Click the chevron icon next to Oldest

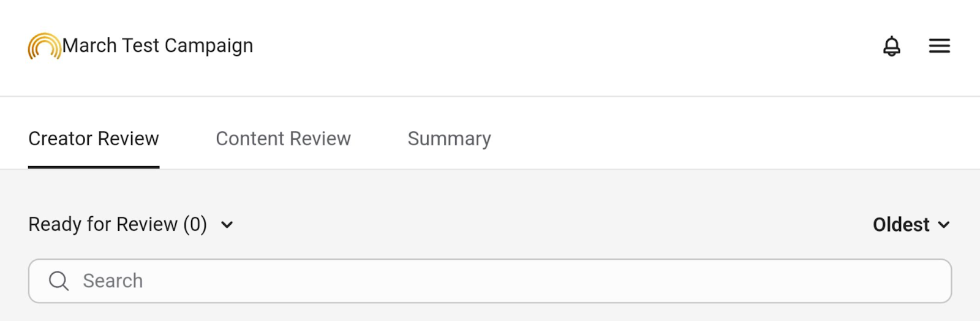[x=944, y=225]
